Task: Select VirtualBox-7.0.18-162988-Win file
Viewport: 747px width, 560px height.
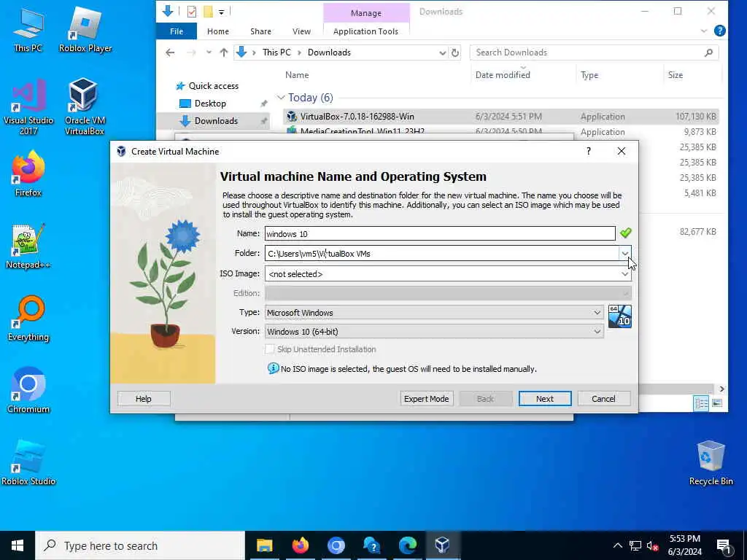Action: (x=500, y=116)
